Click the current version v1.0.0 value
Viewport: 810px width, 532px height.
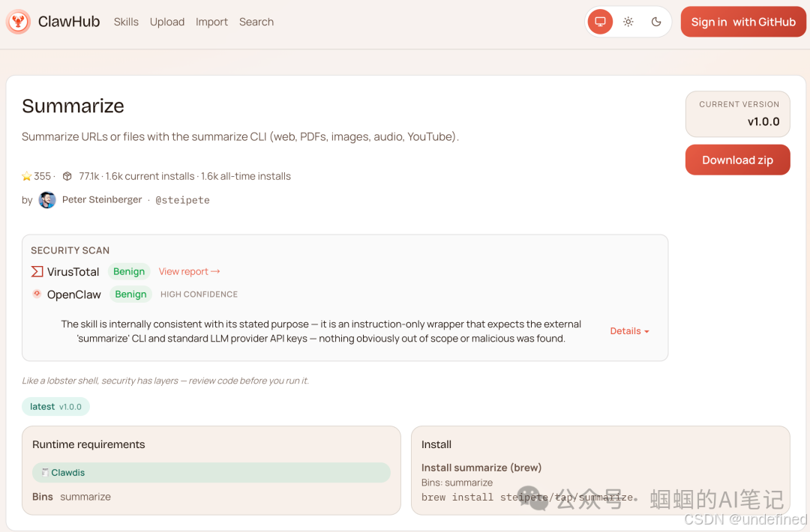(763, 122)
